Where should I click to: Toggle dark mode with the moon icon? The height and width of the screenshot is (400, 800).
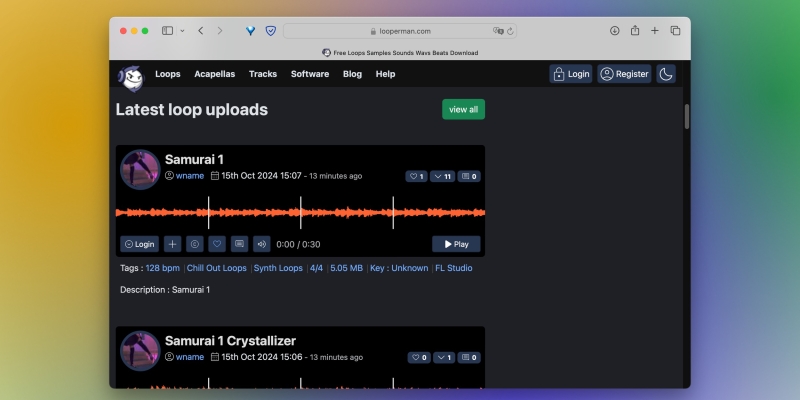pyautogui.click(x=666, y=74)
